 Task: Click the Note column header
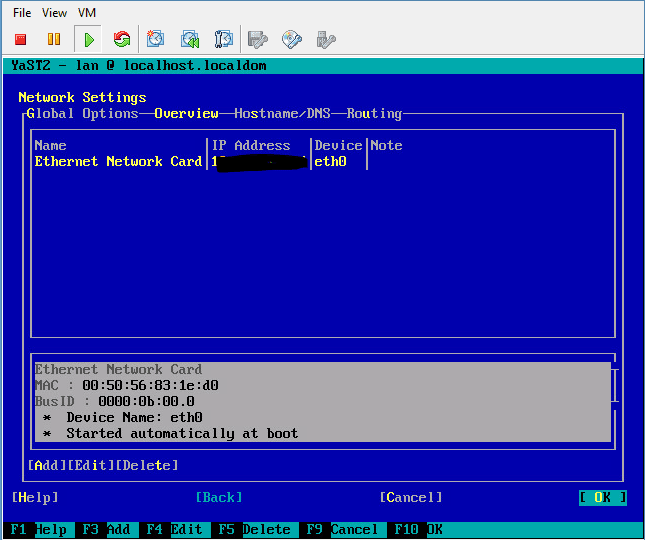(386, 145)
